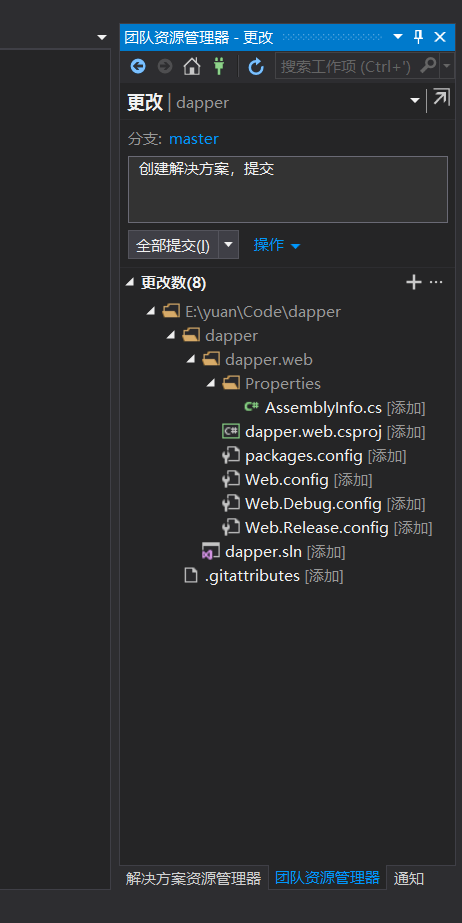Open the search options dropdown arrow
462x923 pixels.
click(447, 66)
